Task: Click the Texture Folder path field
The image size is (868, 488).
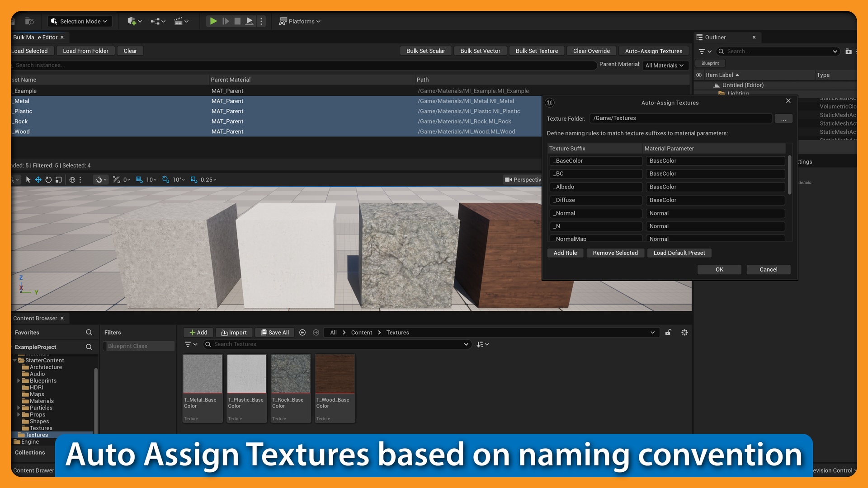Action: pos(681,118)
